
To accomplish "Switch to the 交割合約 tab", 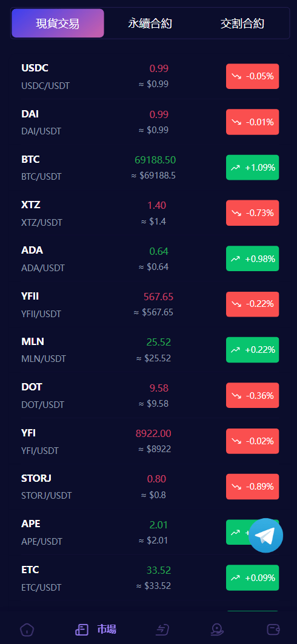I will (242, 24).
